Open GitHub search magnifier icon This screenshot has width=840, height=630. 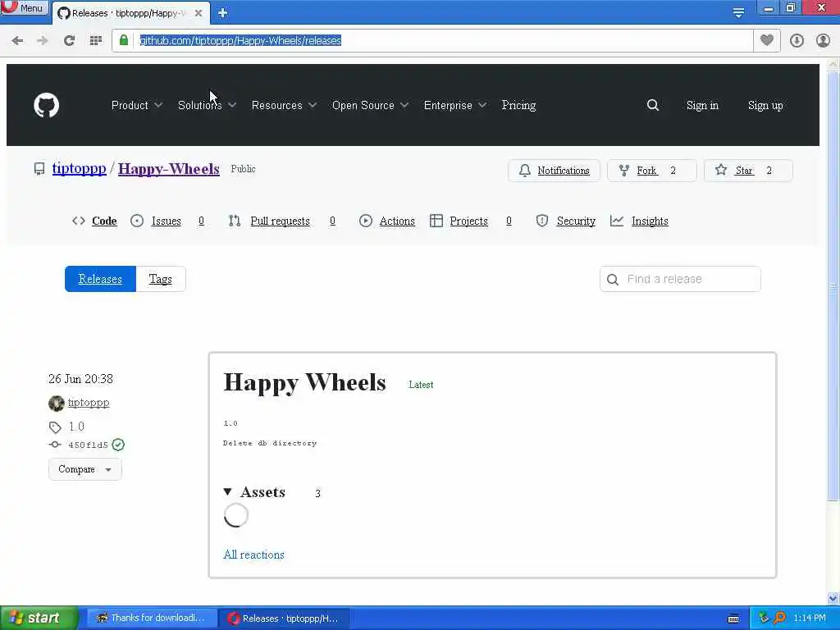pos(652,105)
